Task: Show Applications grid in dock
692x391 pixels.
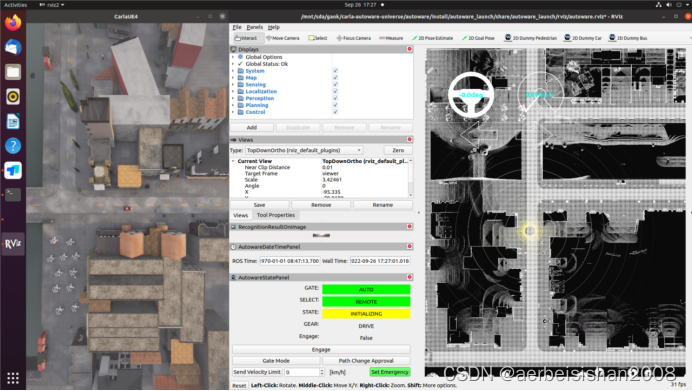Action: tap(13, 378)
